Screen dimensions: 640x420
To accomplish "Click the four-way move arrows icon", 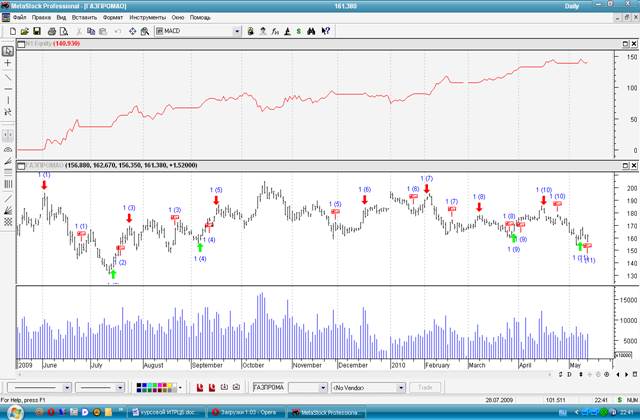I will point(132,31).
